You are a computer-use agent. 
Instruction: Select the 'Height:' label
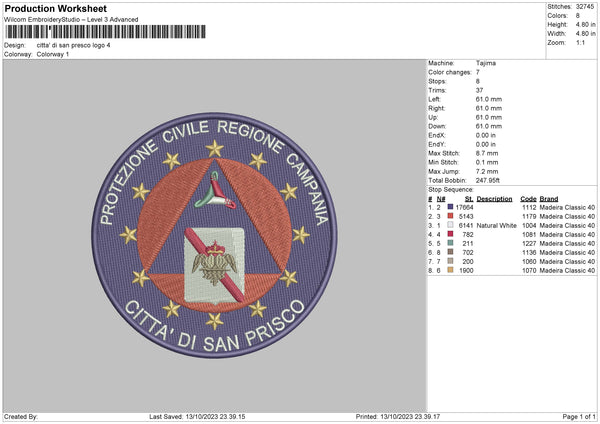pyautogui.click(x=557, y=24)
